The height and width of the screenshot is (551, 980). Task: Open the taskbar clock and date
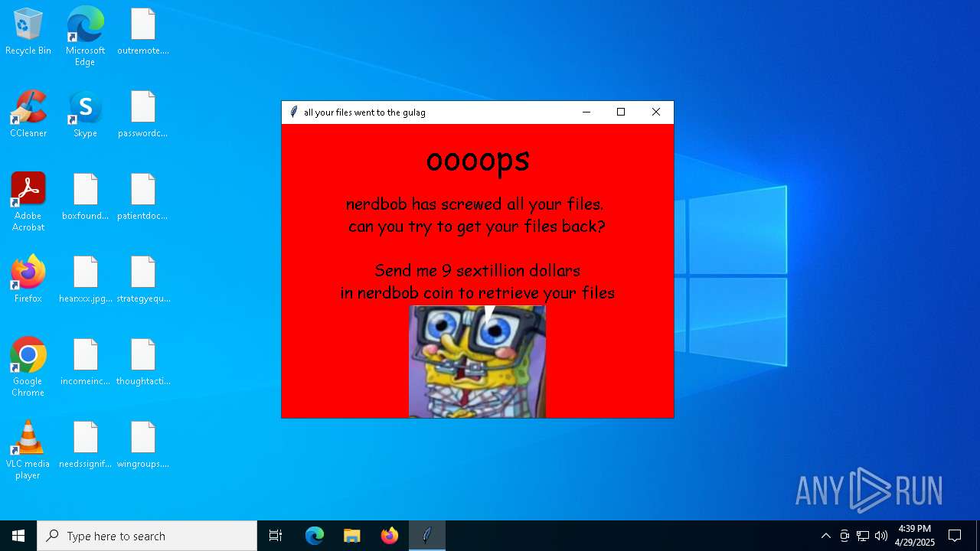(915, 536)
